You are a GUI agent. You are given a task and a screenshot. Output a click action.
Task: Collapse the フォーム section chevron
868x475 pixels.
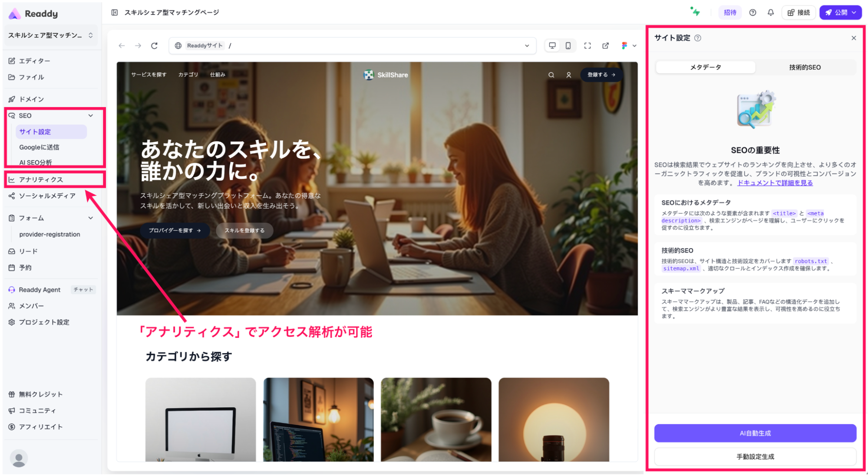[91, 218]
